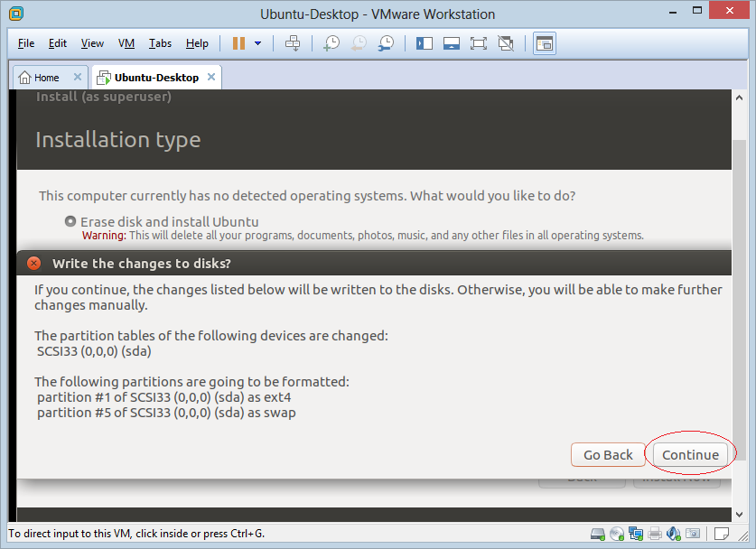Minimize the VMware Workstation window
756x549 pixels.
(x=673, y=12)
